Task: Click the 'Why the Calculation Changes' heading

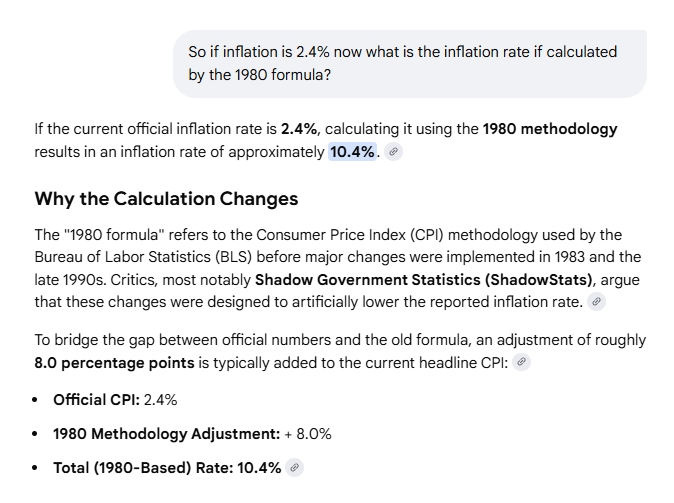Action: click(x=166, y=198)
